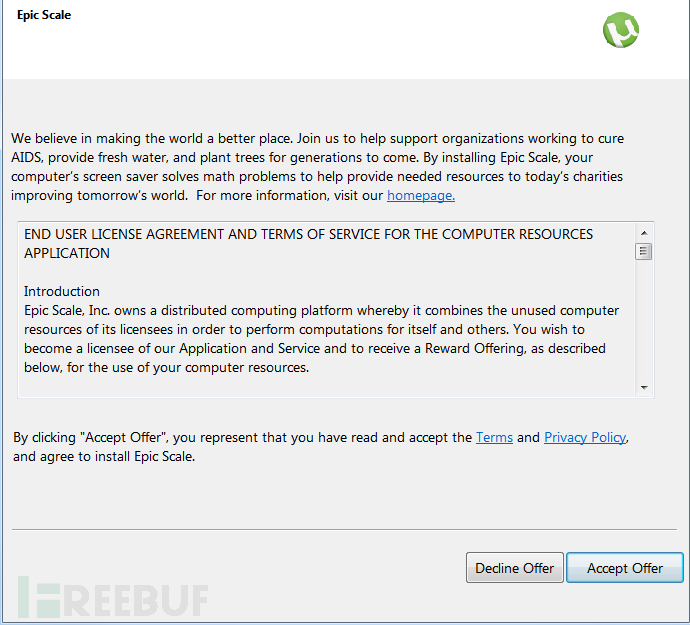The image size is (690, 625).
Task: Click the license box scroll-down arrow
Action: 644,387
